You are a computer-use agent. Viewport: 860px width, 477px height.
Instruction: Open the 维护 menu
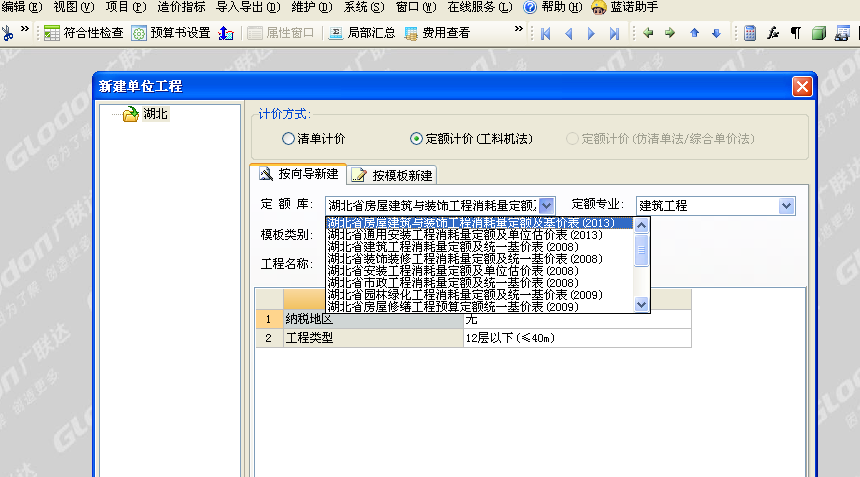tap(312, 7)
